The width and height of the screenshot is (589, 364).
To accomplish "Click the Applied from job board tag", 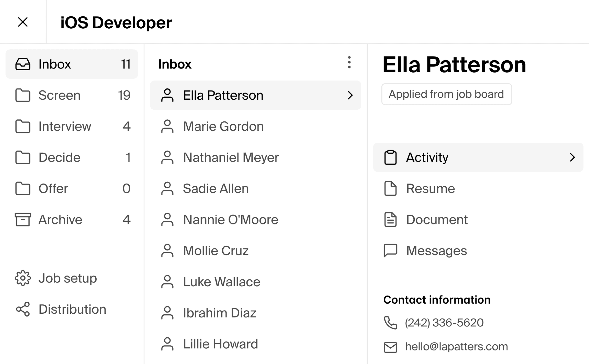I will pyautogui.click(x=446, y=94).
